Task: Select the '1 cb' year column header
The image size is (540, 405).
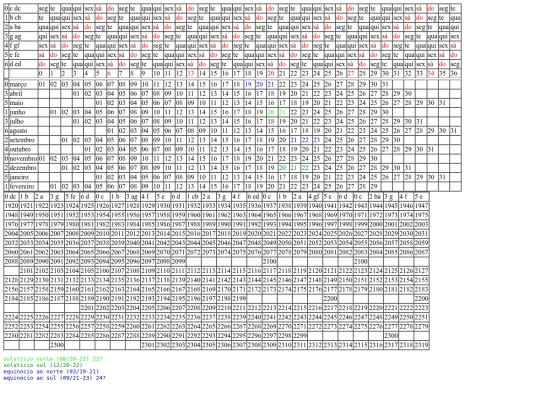Action: point(193,197)
